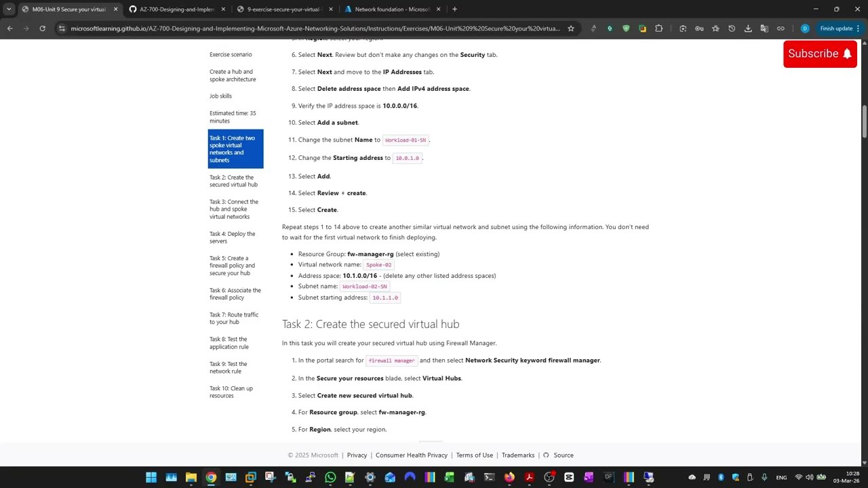Open the Source GitHub footer link
The image size is (868, 488).
[559, 455]
